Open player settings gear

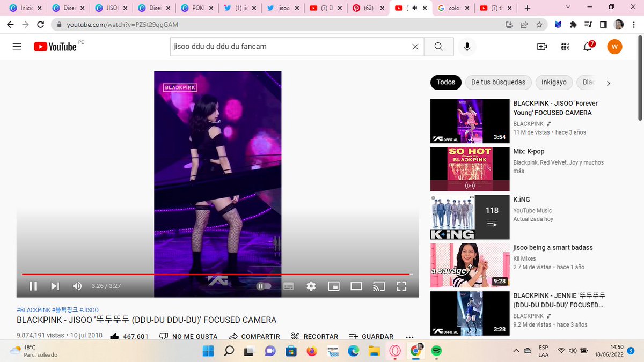click(x=311, y=286)
